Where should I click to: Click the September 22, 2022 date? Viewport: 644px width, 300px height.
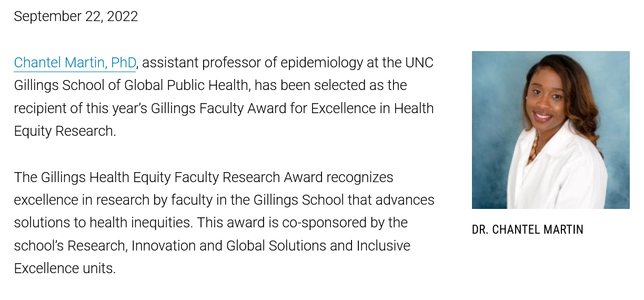[x=76, y=16]
